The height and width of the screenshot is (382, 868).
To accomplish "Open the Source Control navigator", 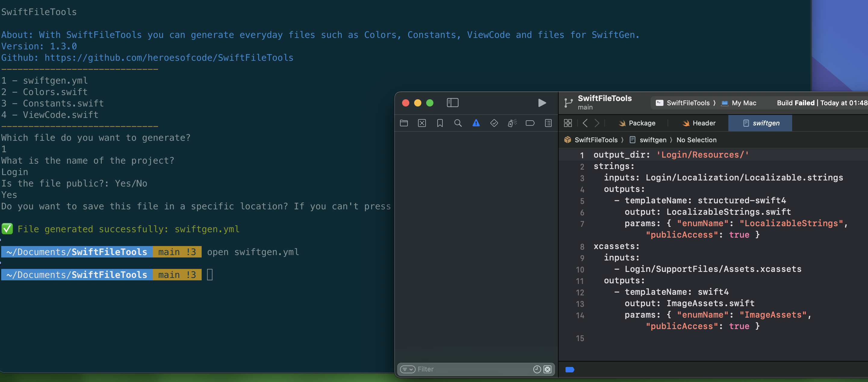I will [422, 123].
